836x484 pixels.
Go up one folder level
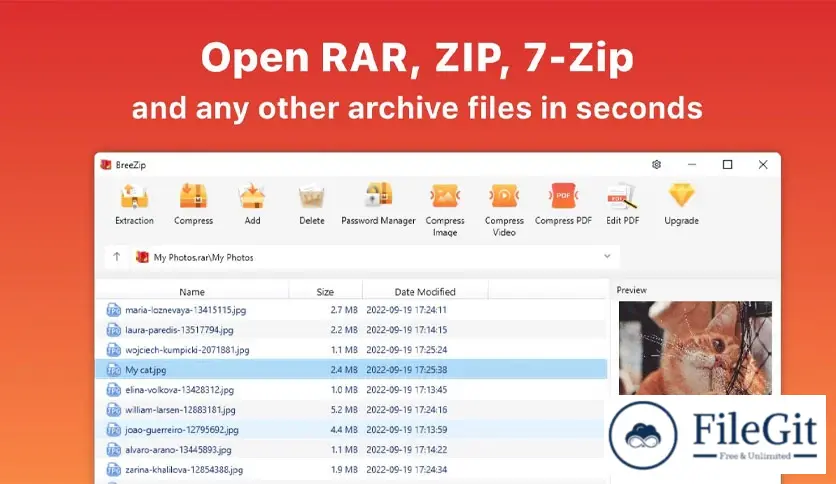coord(117,257)
